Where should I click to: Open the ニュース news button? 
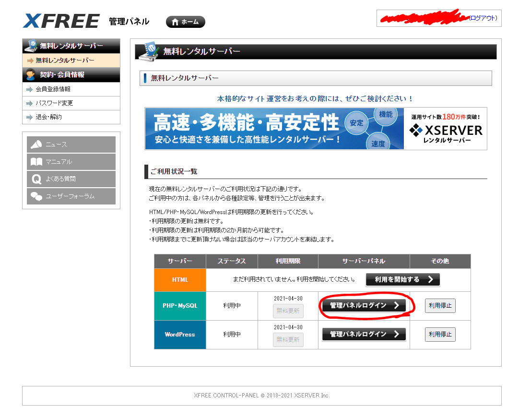click(71, 144)
